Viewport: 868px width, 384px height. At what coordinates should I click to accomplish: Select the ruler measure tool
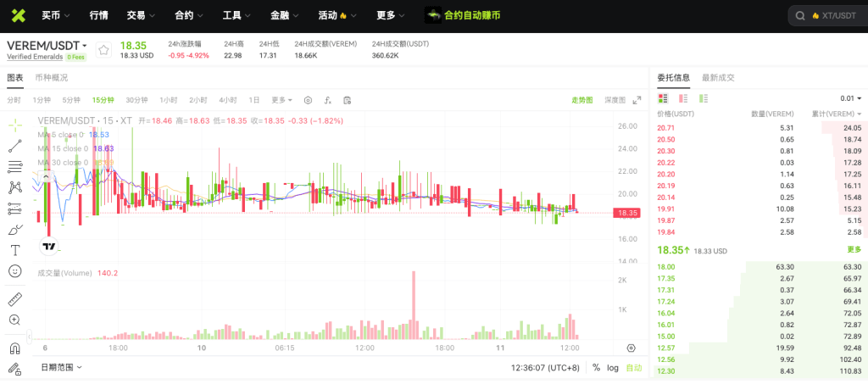[x=15, y=299]
